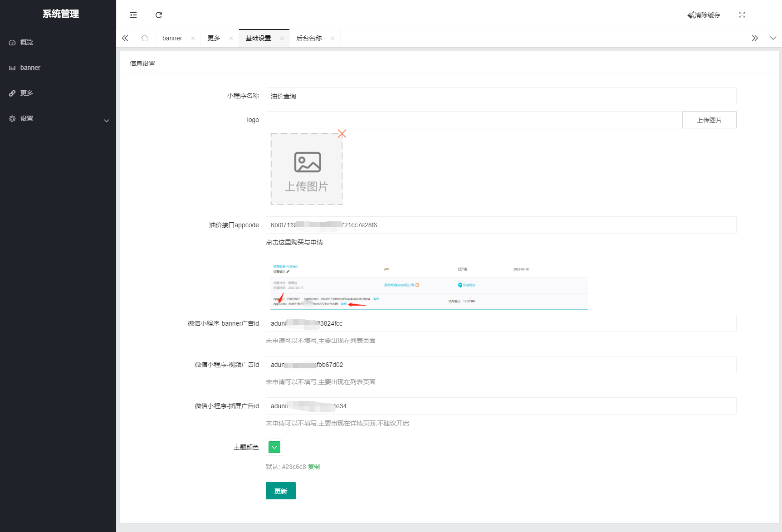
Task: Close the banner tab
Action: pos(193,38)
